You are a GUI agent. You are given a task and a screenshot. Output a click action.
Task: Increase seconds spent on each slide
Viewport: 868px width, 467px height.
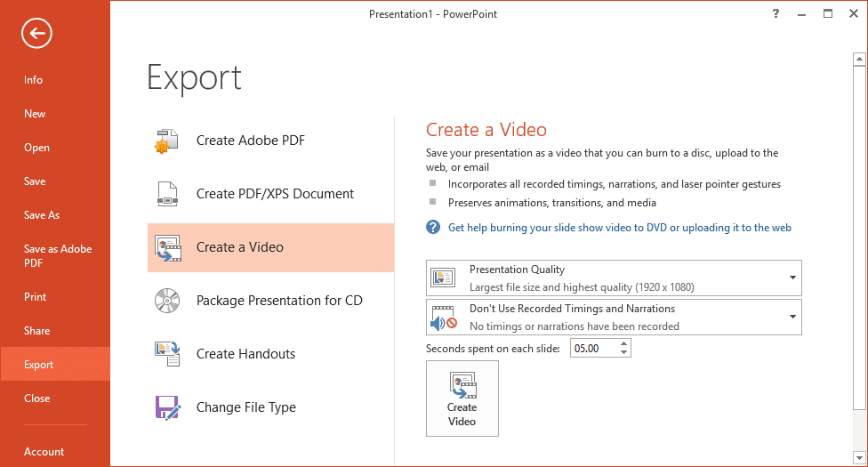click(x=624, y=344)
